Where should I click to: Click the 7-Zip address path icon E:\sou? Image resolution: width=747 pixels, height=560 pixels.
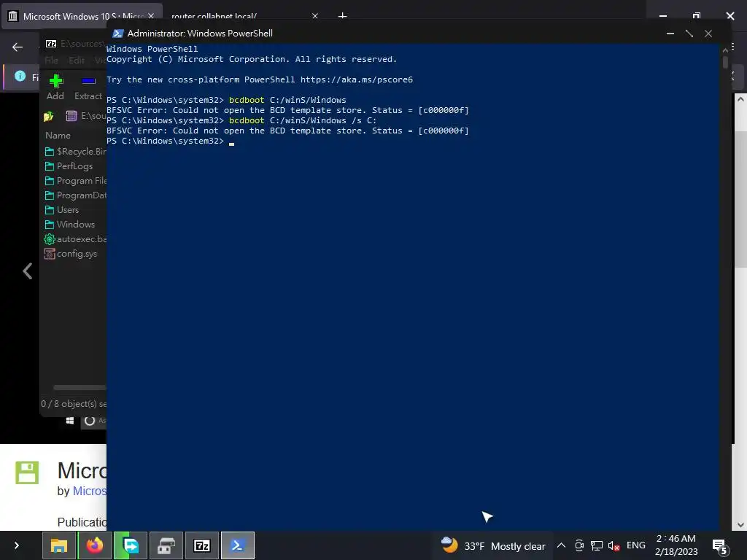(x=71, y=116)
